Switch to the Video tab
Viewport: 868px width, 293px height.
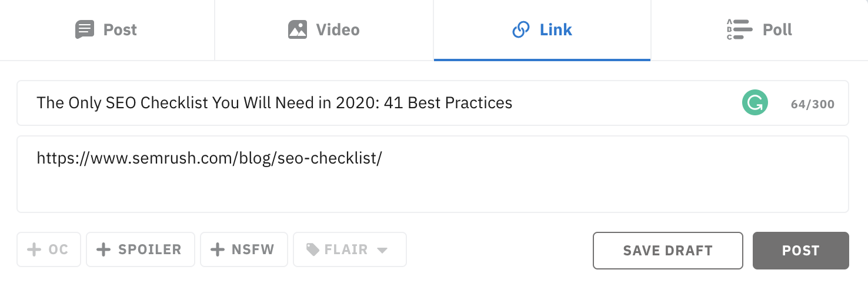(324, 30)
